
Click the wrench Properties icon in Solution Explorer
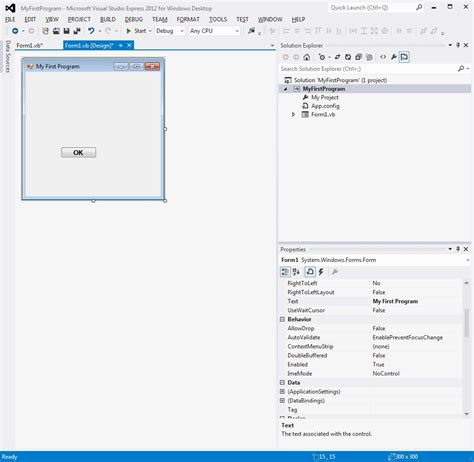click(x=394, y=57)
